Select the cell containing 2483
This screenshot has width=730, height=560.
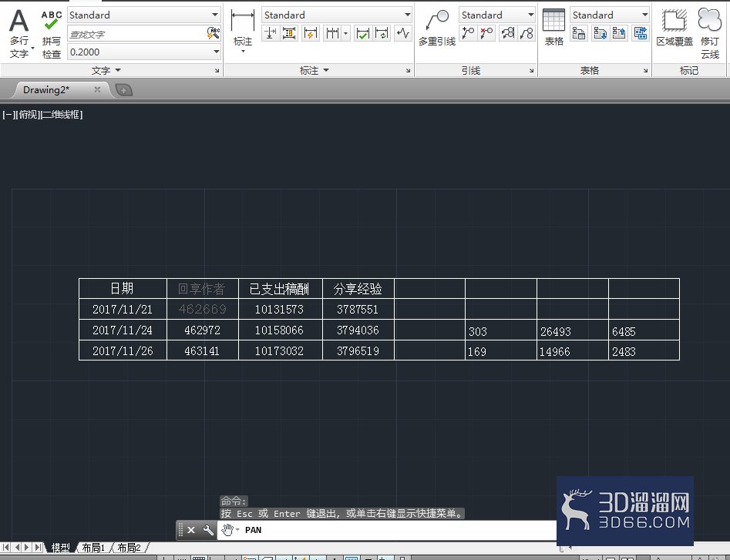point(644,350)
